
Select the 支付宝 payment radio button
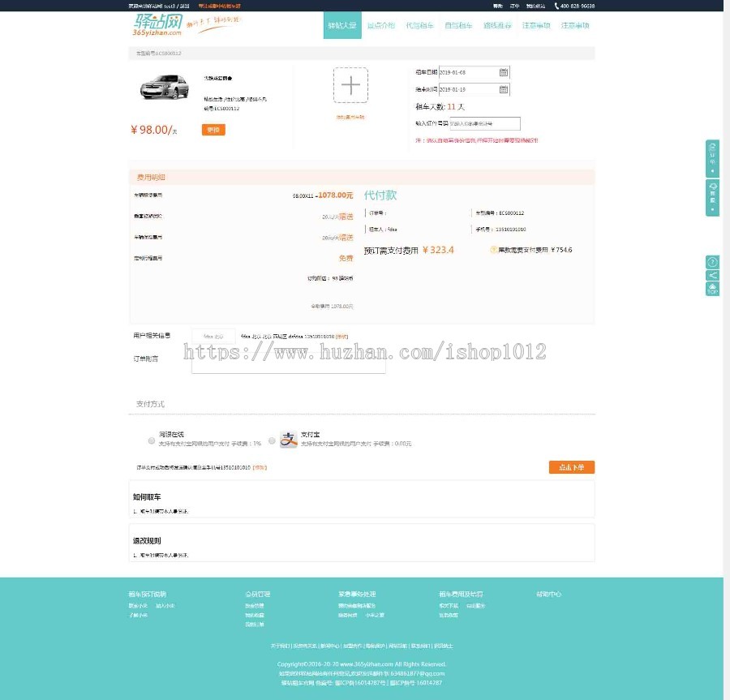click(x=270, y=441)
